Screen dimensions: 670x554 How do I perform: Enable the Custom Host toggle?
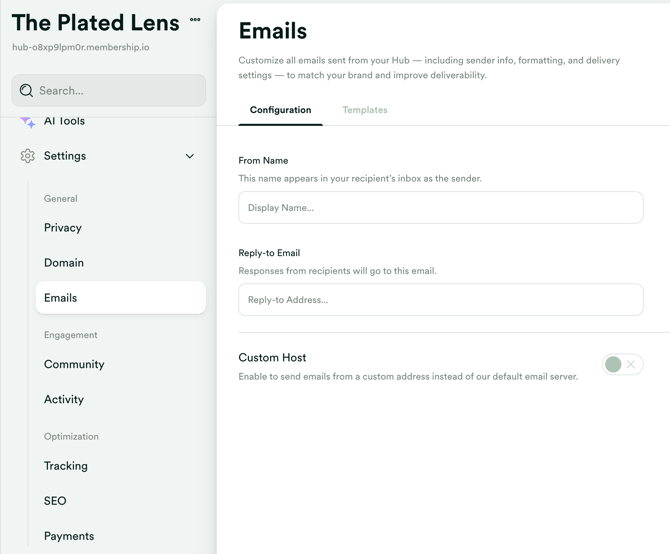coord(622,365)
